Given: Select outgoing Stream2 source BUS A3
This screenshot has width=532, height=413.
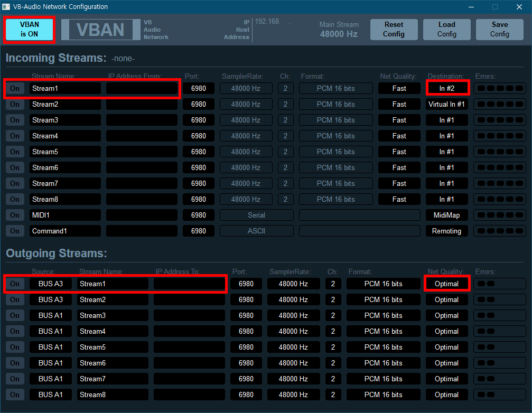Looking at the screenshot, I should pos(51,300).
